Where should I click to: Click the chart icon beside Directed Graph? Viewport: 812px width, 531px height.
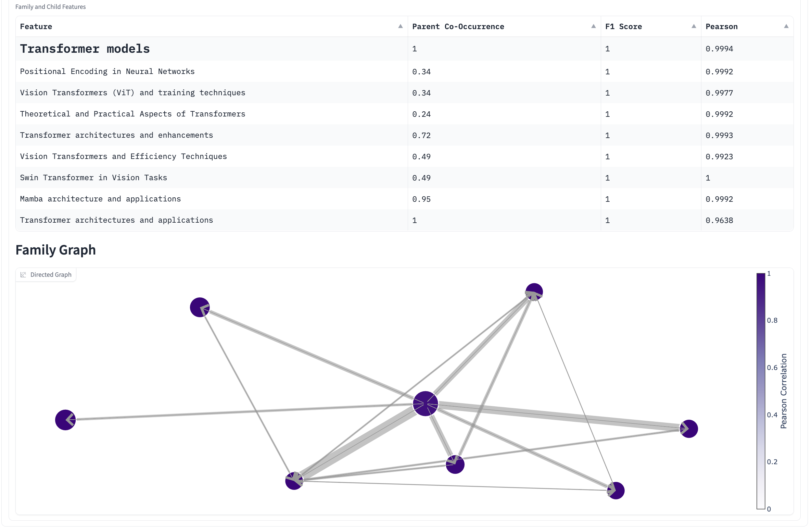click(23, 275)
